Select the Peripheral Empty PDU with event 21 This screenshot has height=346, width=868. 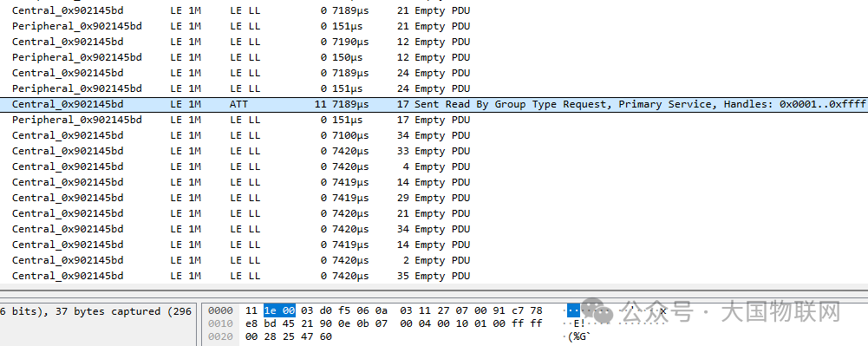(434, 26)
